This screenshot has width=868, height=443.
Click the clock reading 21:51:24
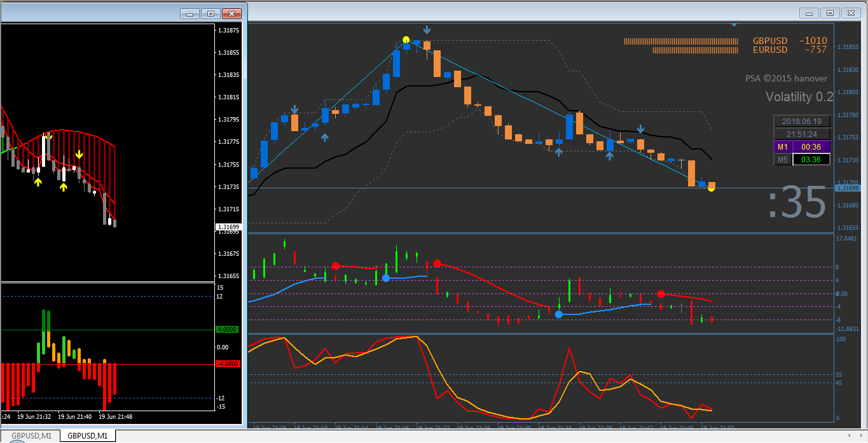pos(801,134)
